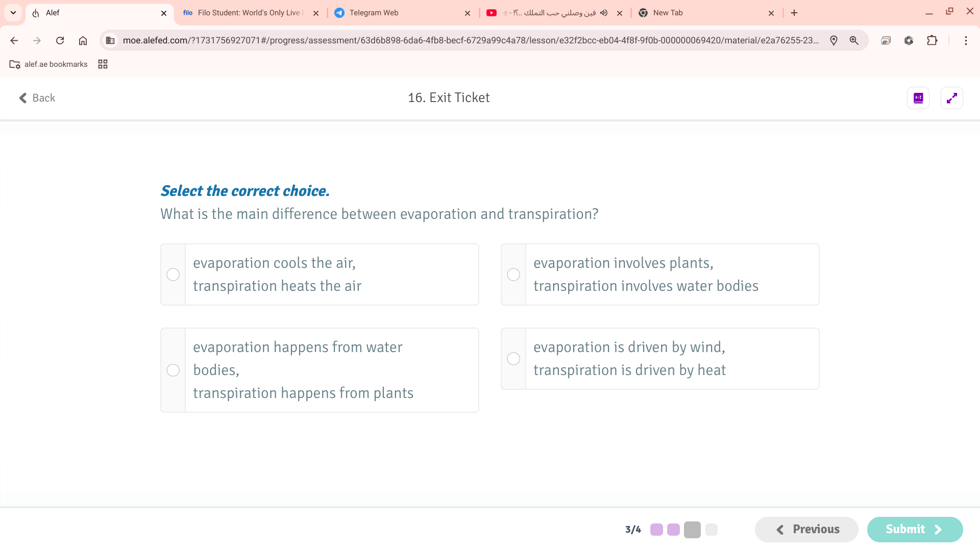This screenshot has height=551, width=980.
Task: Select 'evaporation happens from water bodies' option
Action: tap(173, 370)
